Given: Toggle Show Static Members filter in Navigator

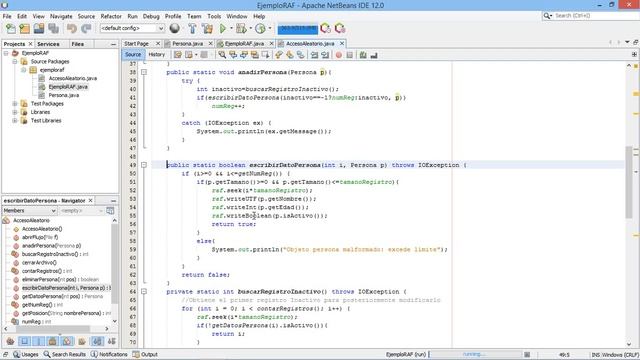Looking at the screenshot, I should [38, 341].
